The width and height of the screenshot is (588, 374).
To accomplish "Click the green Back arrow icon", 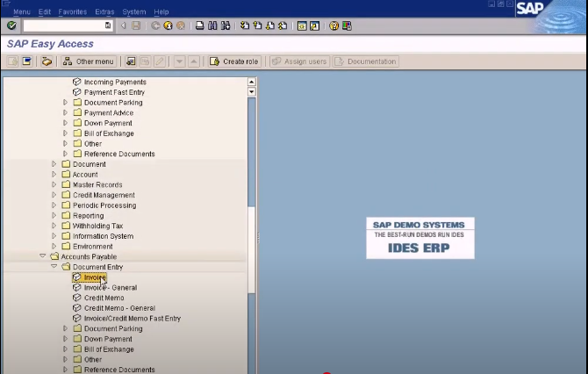I will [x=155, y=25].
